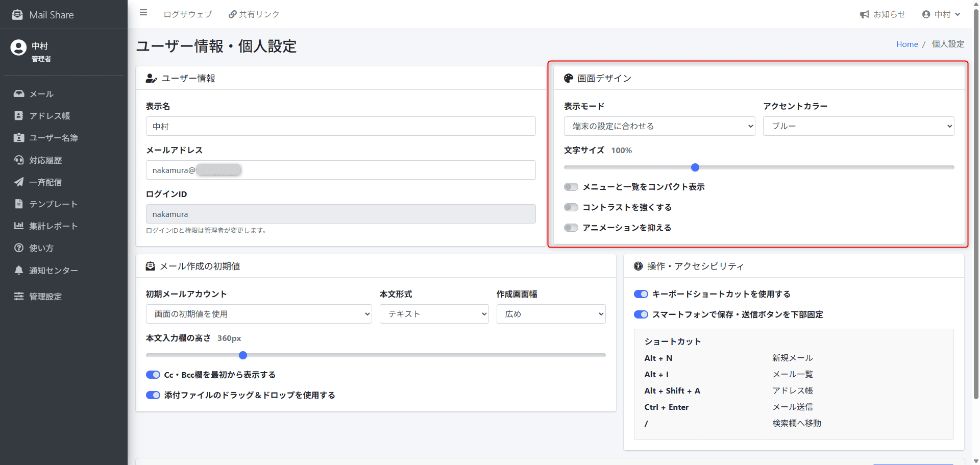The height and width of the screenshot is (465, 980).
Task: Open the ログザウェブ link
Action: tap(187, 14)
